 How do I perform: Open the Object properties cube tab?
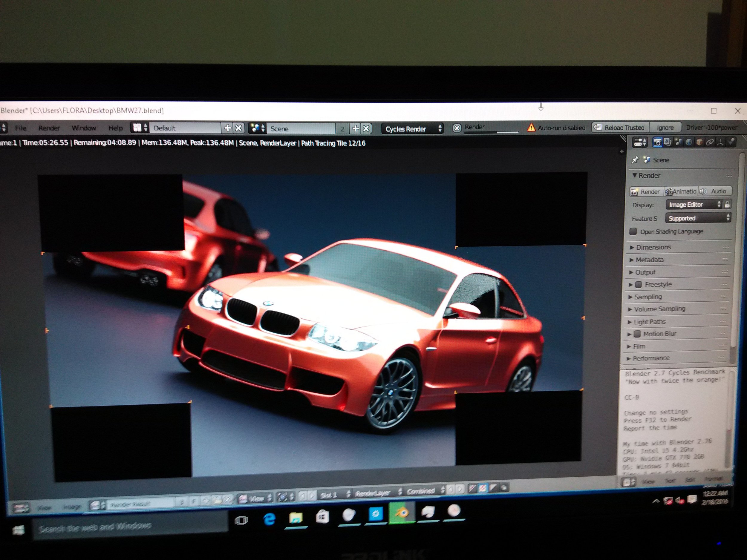[699, 142]
